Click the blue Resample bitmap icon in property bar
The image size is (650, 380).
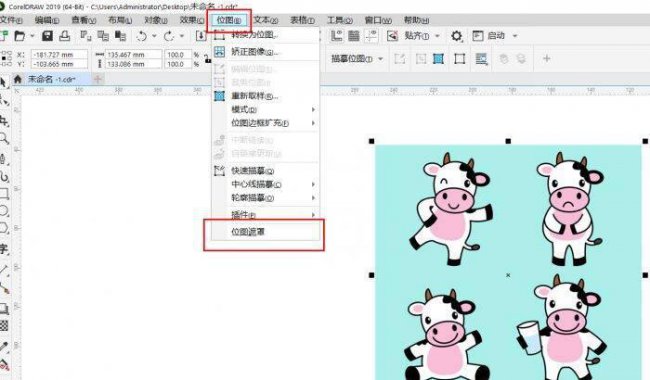[x=438, y=59]
